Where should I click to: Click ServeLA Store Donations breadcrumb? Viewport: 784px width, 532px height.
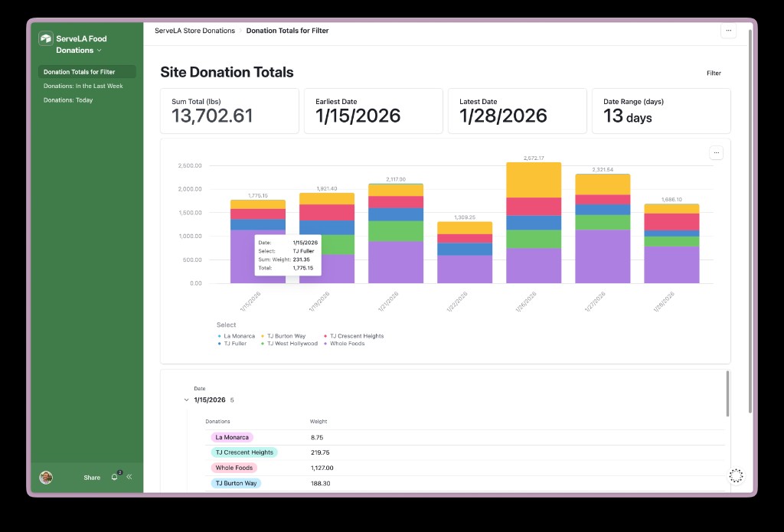point(194,31)
